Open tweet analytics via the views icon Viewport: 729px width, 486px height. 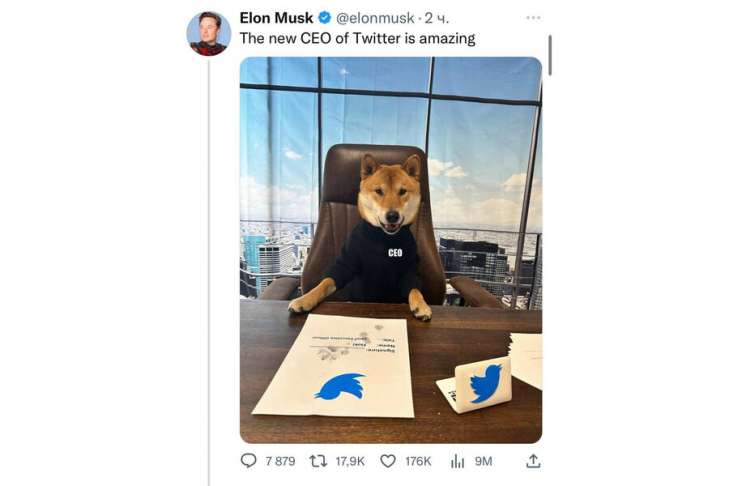[458, 460]
